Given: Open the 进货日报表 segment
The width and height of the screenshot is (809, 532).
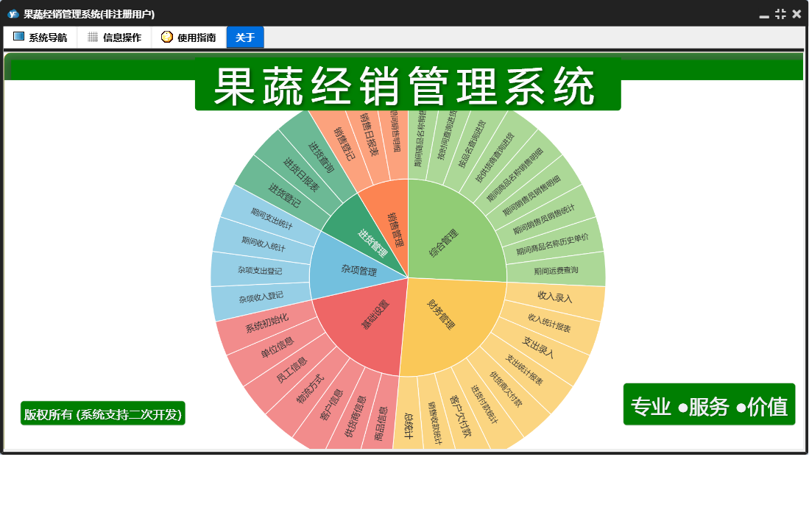Looking at the screenshot, I should (x=301, y=174).
